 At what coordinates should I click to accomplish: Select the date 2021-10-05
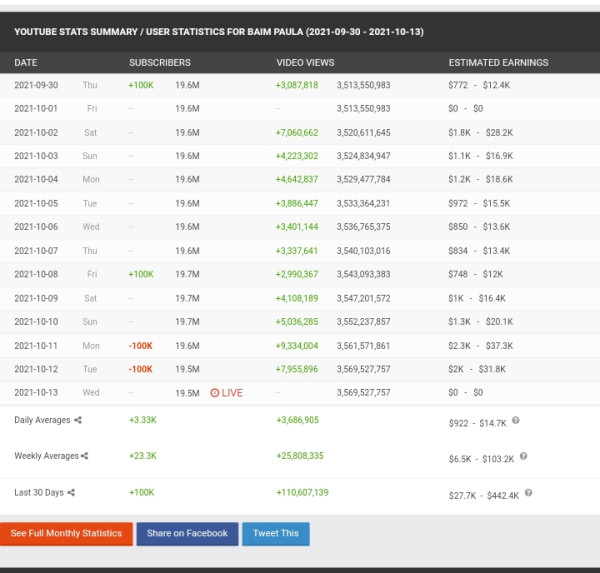(36, 203)
